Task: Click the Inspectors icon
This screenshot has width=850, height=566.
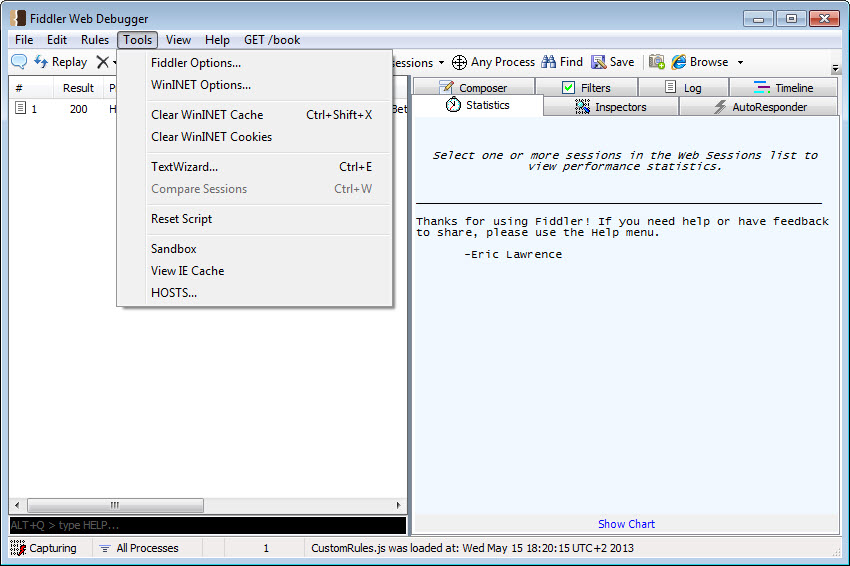Action: tap(582, 107)
